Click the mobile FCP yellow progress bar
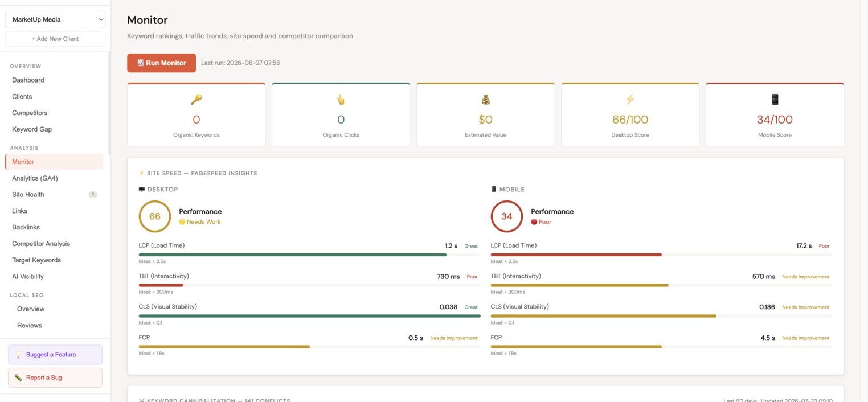This screenshot has width=868, height=402. coord(576,347)
